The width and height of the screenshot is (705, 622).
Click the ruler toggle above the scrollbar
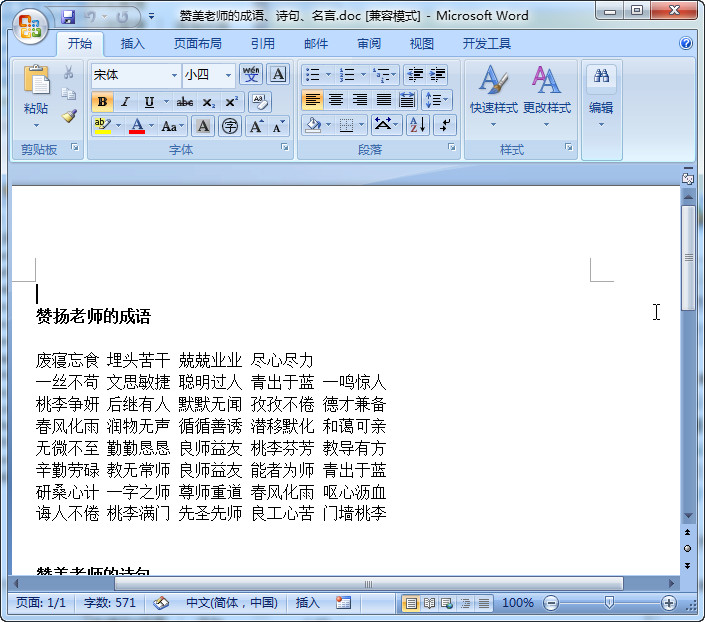(688, 177)
